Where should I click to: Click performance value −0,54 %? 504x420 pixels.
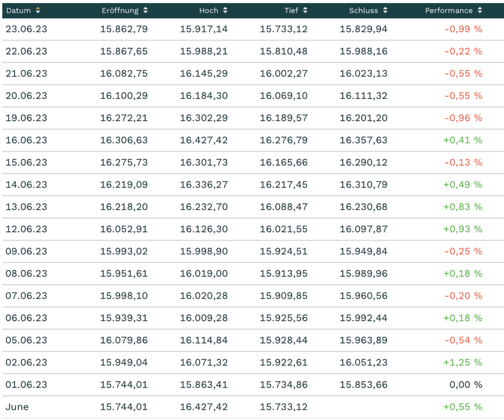[x=463, y=340]
